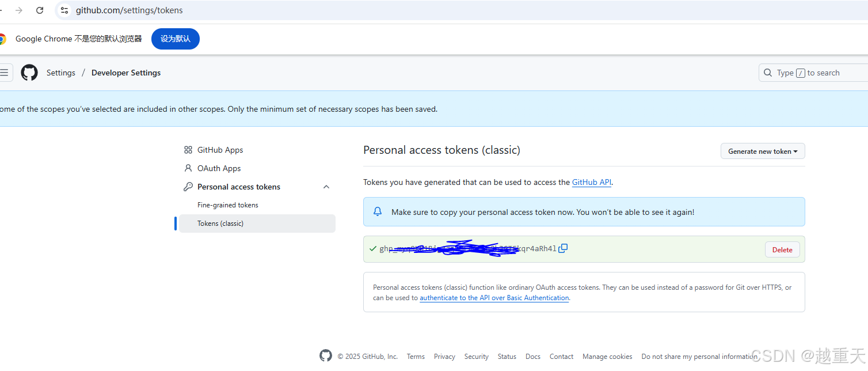868x371 pixels.
Task: Open the Generate new token dropdown
Action: tap(763, 151)
